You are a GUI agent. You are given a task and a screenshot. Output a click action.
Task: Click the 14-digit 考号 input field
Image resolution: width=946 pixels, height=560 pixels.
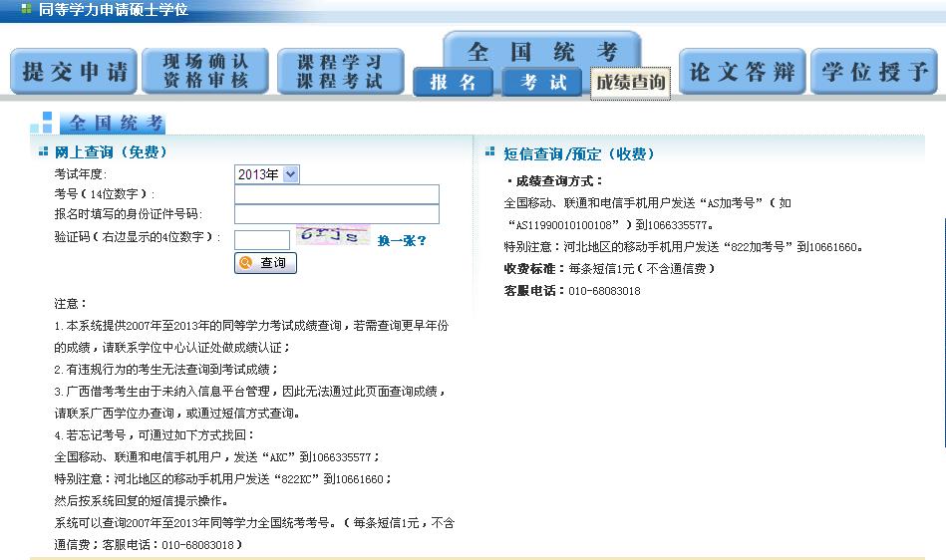pos(336,194)
